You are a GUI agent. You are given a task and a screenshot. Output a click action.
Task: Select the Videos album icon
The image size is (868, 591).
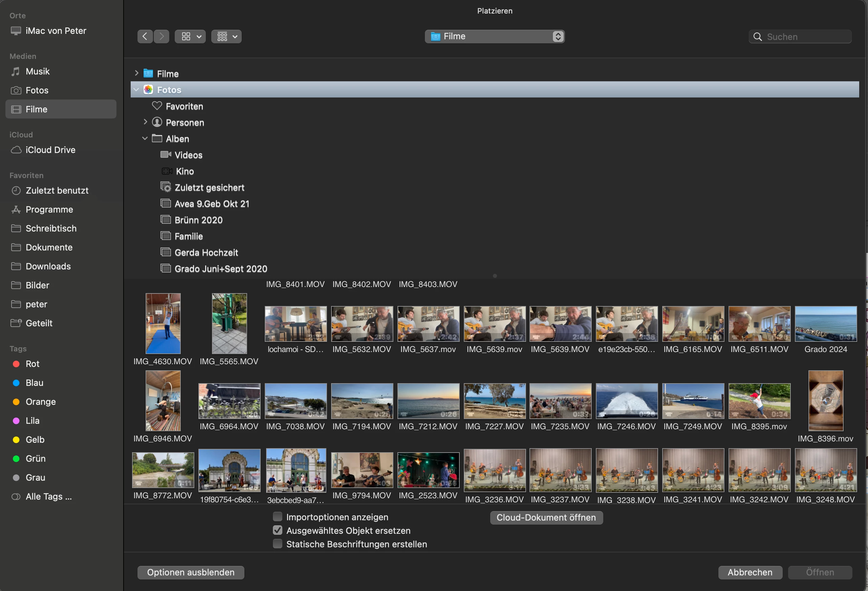point(166,155)
